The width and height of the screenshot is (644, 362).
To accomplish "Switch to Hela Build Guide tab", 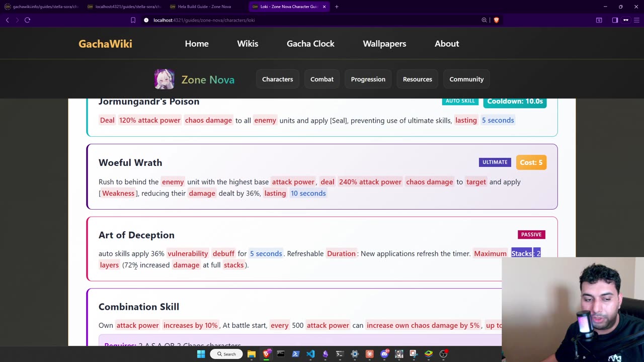I will 205,7.
